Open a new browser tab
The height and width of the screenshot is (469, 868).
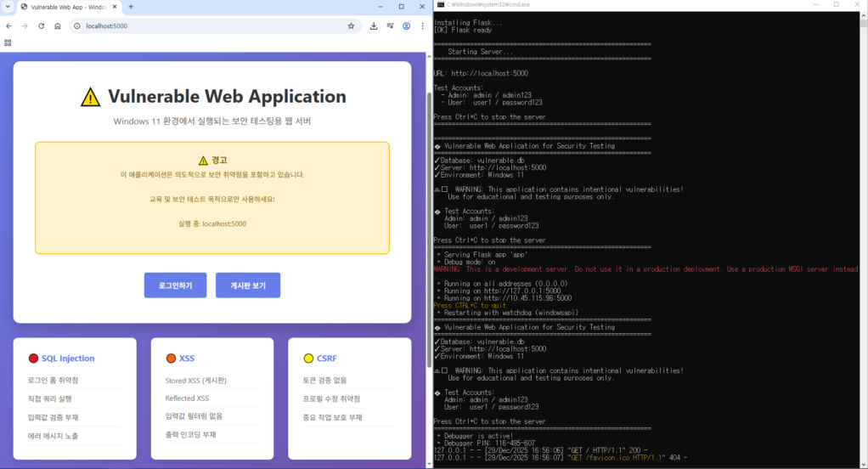(x=131, y=7)
